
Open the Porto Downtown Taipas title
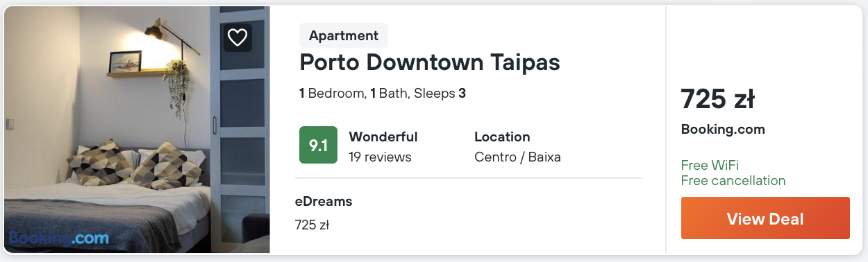[x=430, y=62]
